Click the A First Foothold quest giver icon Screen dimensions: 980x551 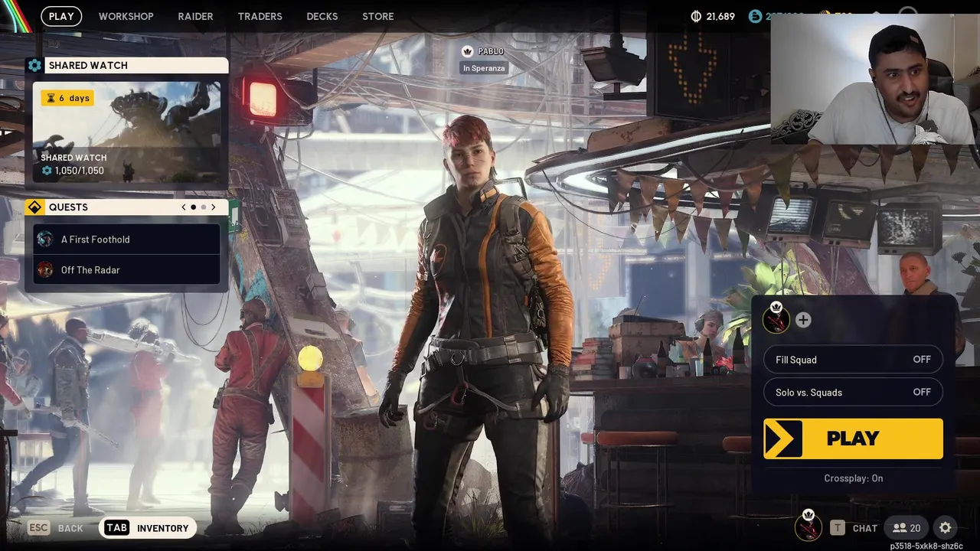tap(45, 240)
